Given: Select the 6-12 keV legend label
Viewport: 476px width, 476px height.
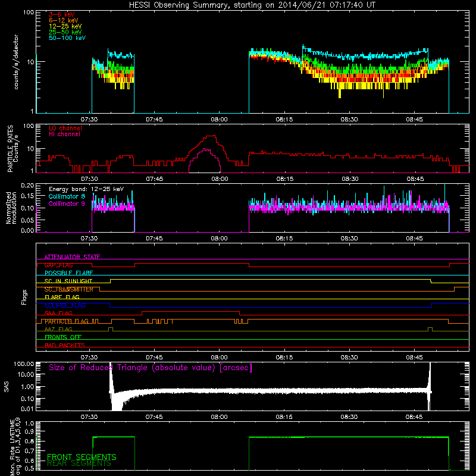Looking at the screenshot, I should point(64,20).
